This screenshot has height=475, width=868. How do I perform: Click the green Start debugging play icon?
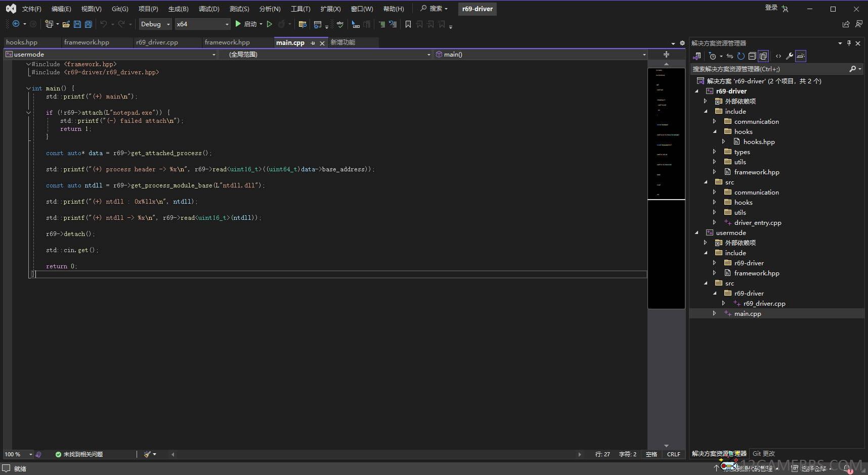pyautogui.click(x=238, y=24)
